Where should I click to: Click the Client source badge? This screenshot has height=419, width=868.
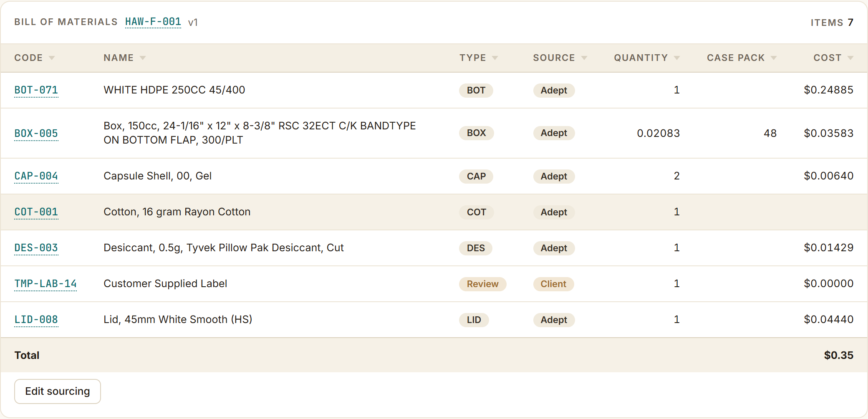tap(554, 284)
